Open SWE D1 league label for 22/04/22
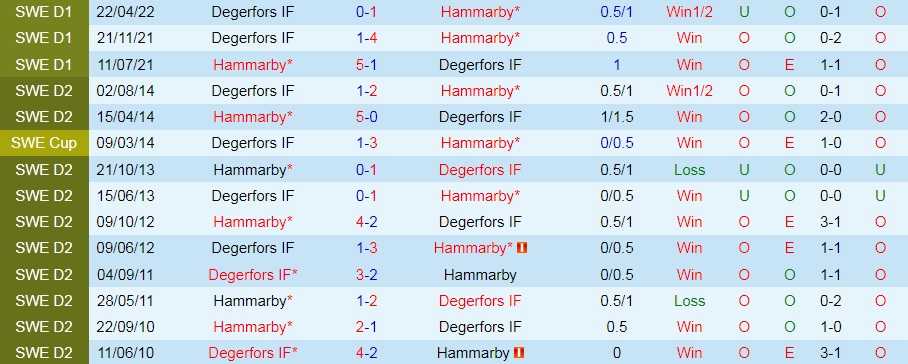The image size is (908, 364). tap(44, 12)
